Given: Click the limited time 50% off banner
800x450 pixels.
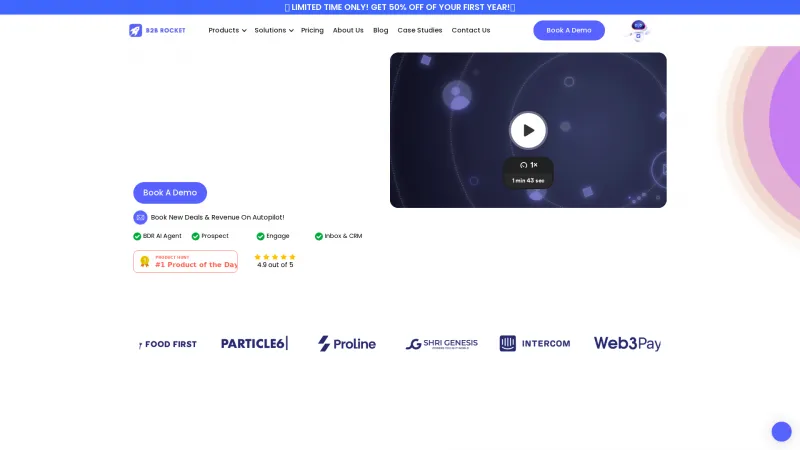Looking at the screenshot, I should [x=400, y=7].
